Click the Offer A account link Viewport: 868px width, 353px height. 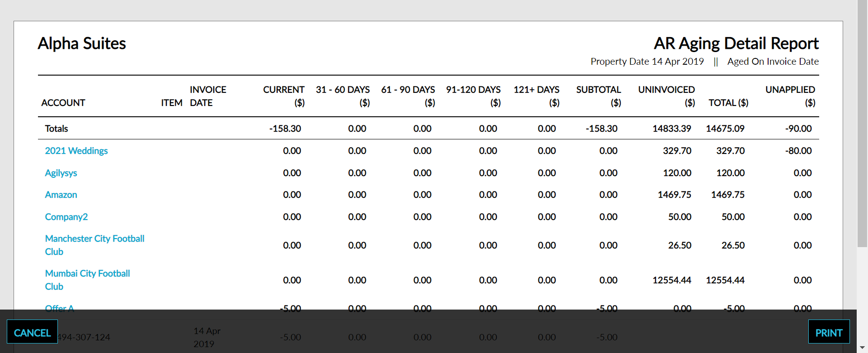59,308
